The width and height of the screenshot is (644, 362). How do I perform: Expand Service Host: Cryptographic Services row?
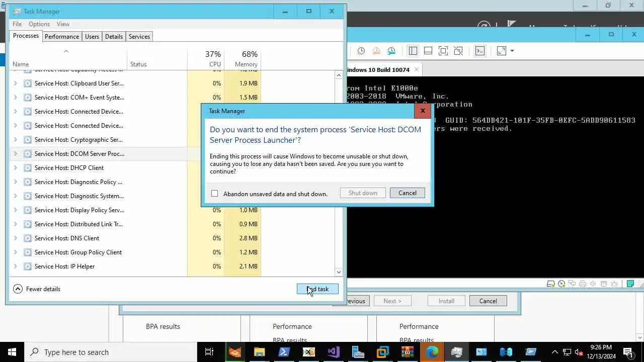coord(15,140)
